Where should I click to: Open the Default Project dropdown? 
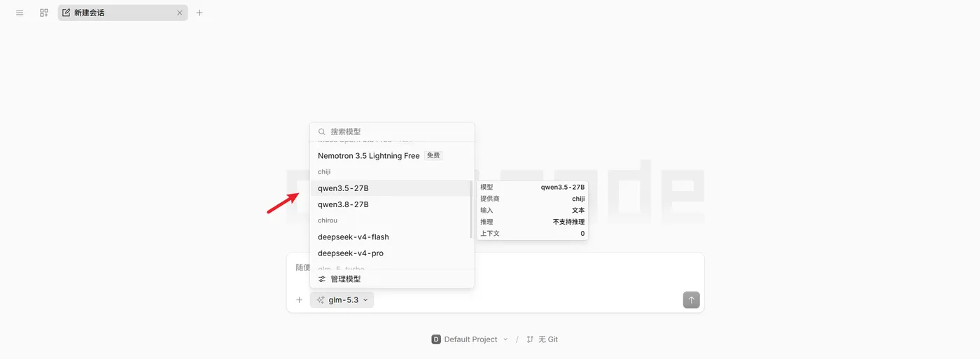tap(469, 339)
